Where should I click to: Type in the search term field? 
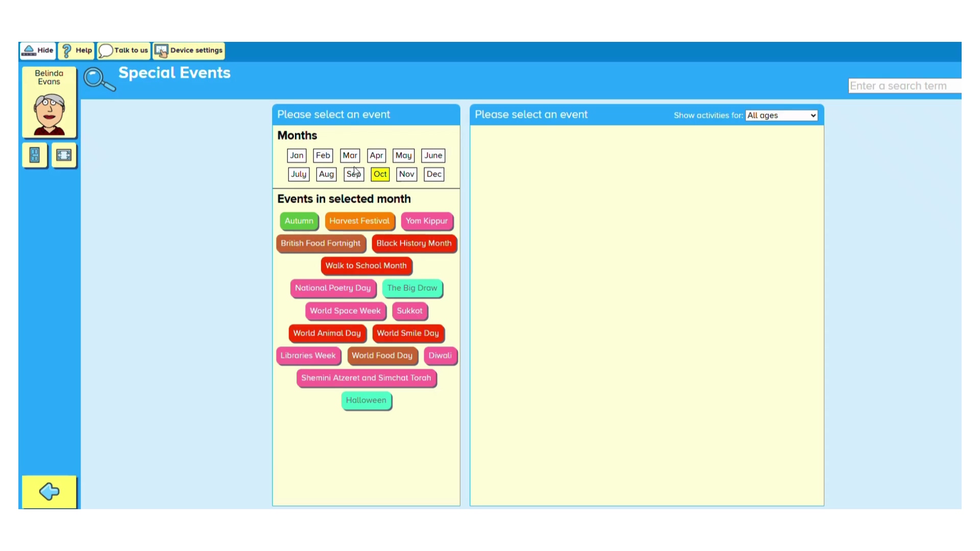coord(903,86)
